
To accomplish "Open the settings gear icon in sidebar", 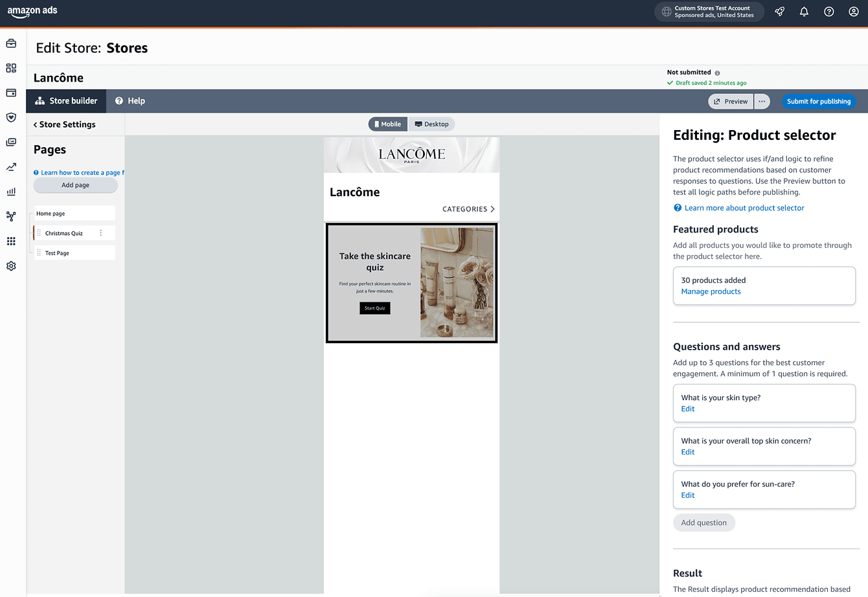I will [11, 266].
